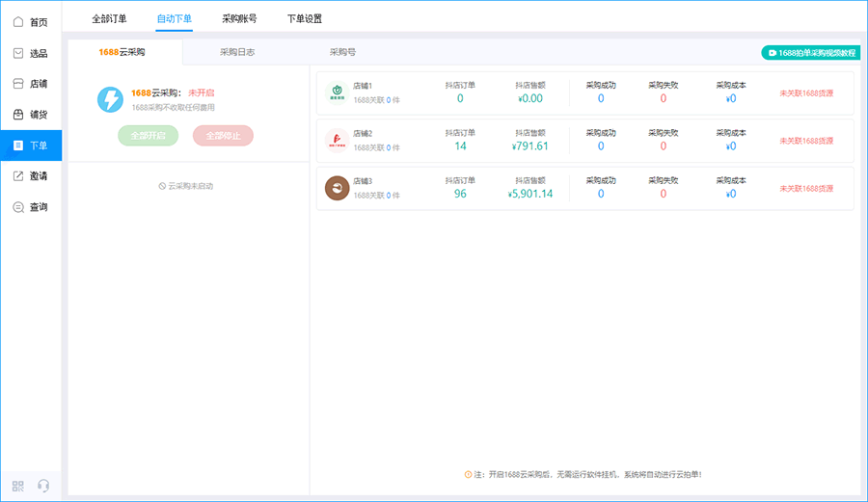Click 未关联1688货源 link for 店铺1
The image size is (868, 502).
[x=806, y=93]
